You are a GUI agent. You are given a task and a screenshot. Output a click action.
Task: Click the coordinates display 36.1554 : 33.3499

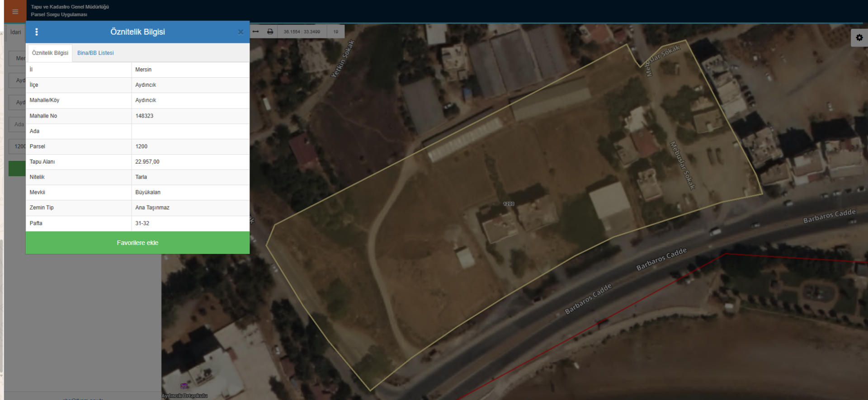pos(302,32)
